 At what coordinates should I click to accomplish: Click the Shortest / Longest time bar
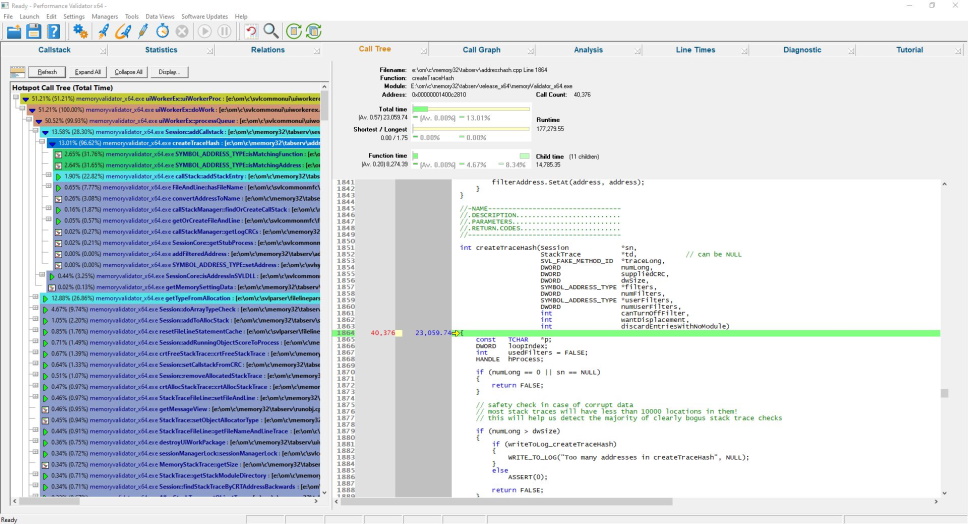(x=471, y=129)
